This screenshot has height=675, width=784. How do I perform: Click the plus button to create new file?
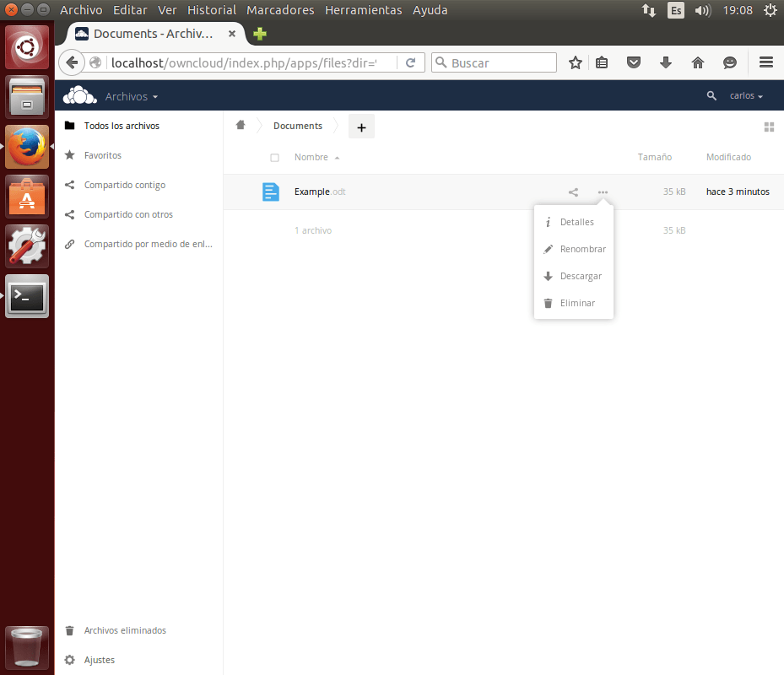click(x=361, y=127)
